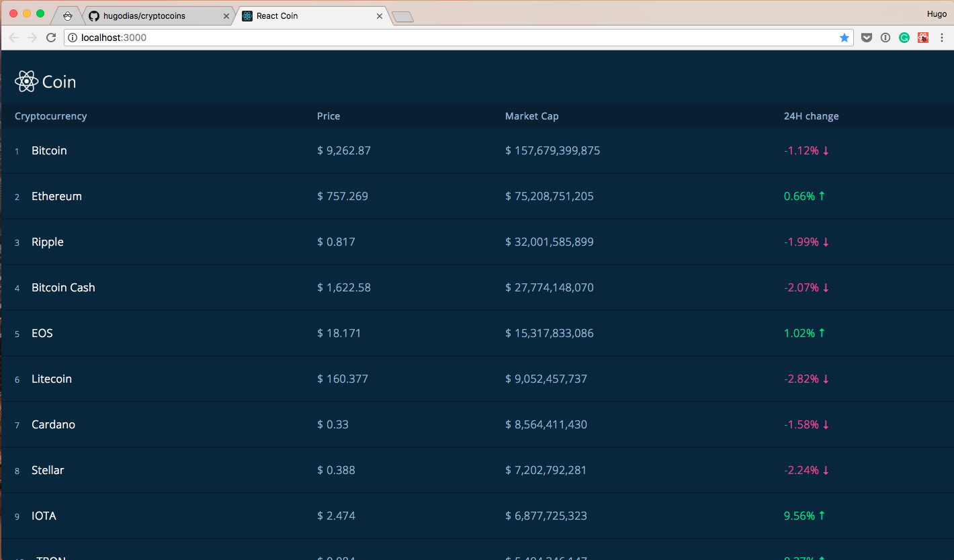Click market cap $ 15,317,833,086

550,333
